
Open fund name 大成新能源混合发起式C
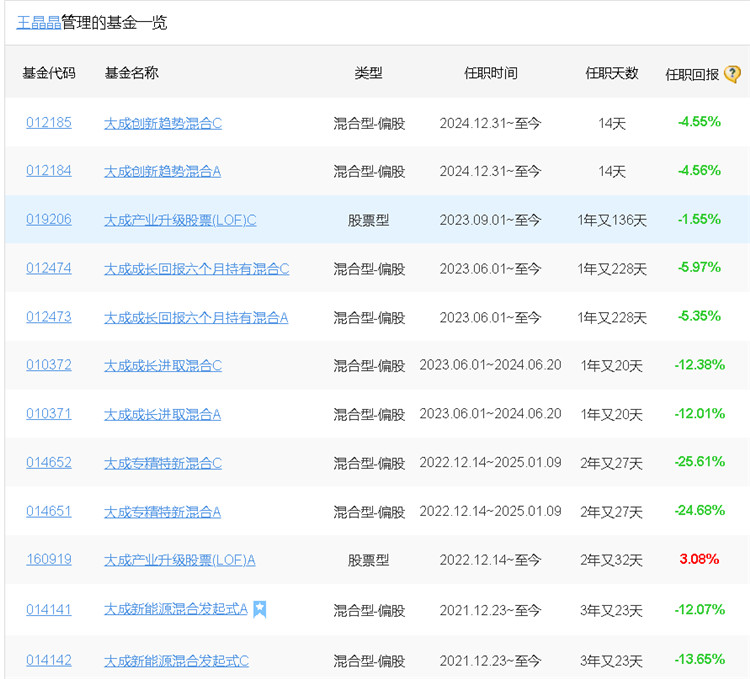coord(176,661)
